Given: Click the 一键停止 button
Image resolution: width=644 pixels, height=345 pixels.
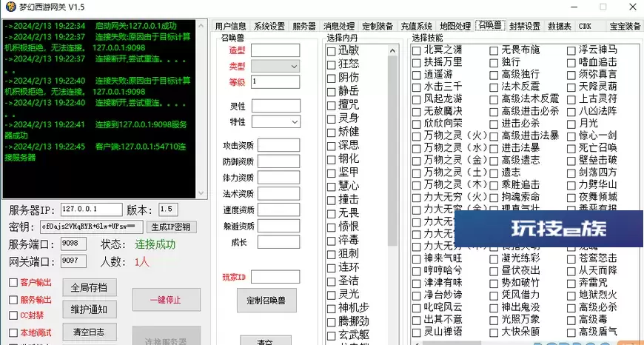Looking at the screenshot, I should click(167, 300).
